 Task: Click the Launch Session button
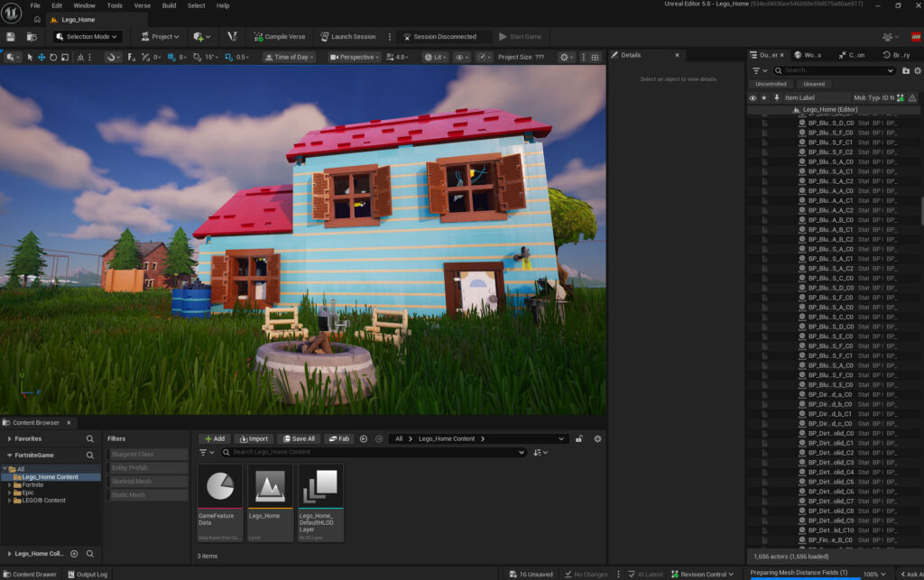pos(347,36)
